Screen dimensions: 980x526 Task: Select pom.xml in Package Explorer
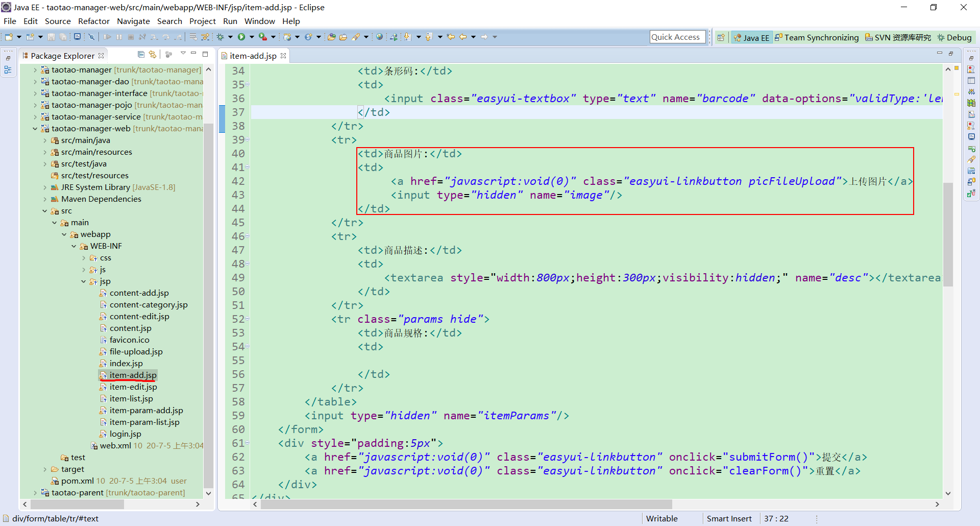pos(77,481)
